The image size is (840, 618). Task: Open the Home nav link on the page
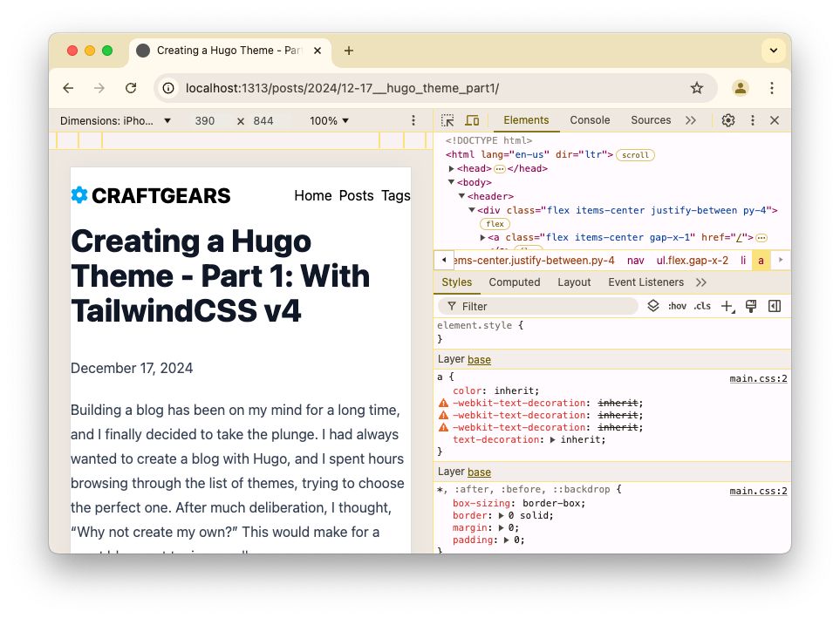tap(313, 195)
